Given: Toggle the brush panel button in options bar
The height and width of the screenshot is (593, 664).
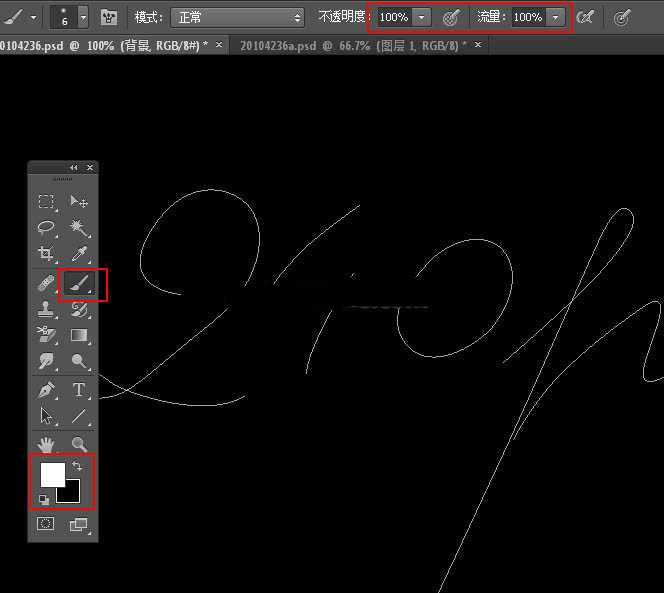Looking at the screenshot, I should click(x=109, y=17).
